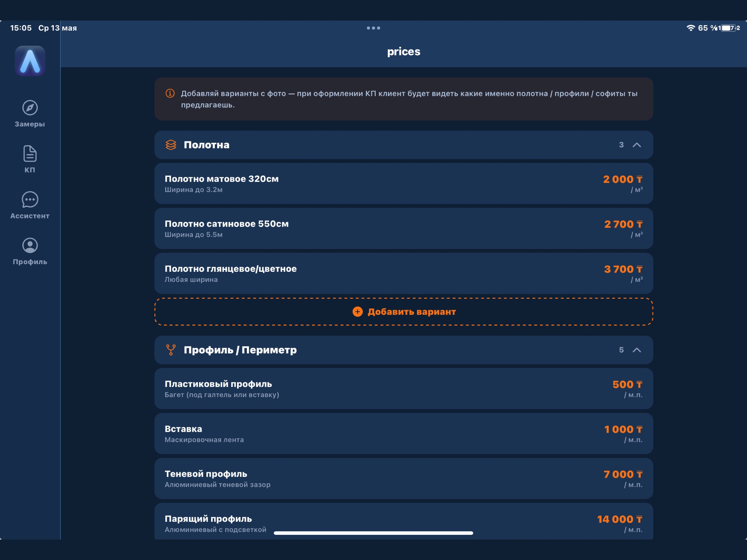The image size is (747, 560).
Task: Tap the fork icon beside Профиль / Периметр
Action: (171, 350)
